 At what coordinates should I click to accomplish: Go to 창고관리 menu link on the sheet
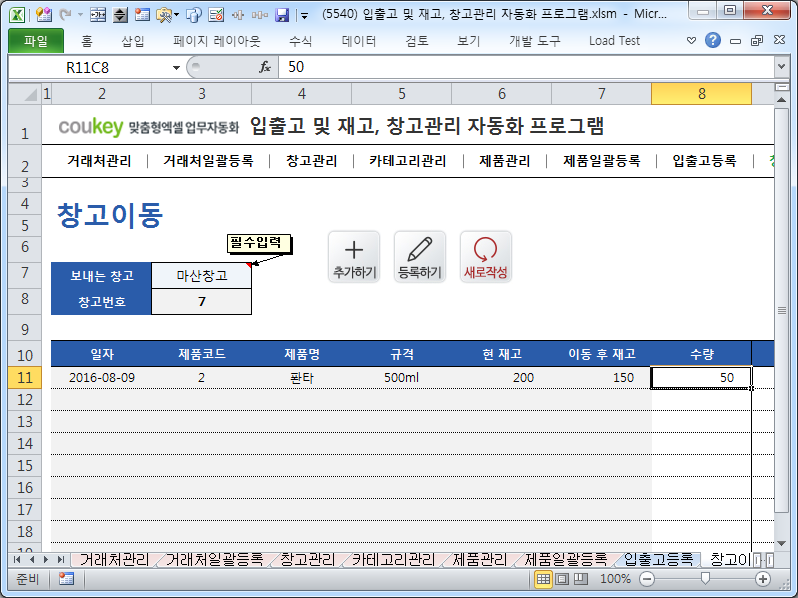pyautogui.click(x=311, y=161)
